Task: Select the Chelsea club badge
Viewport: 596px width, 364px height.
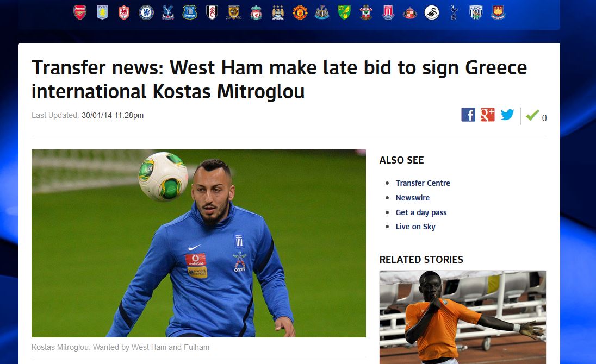Action: (146, 12)
